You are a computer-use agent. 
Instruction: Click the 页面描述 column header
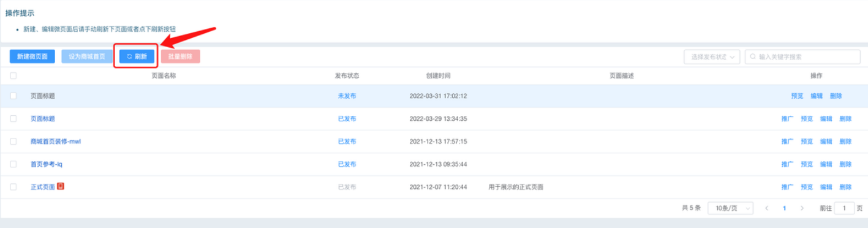tap(621, 75)
